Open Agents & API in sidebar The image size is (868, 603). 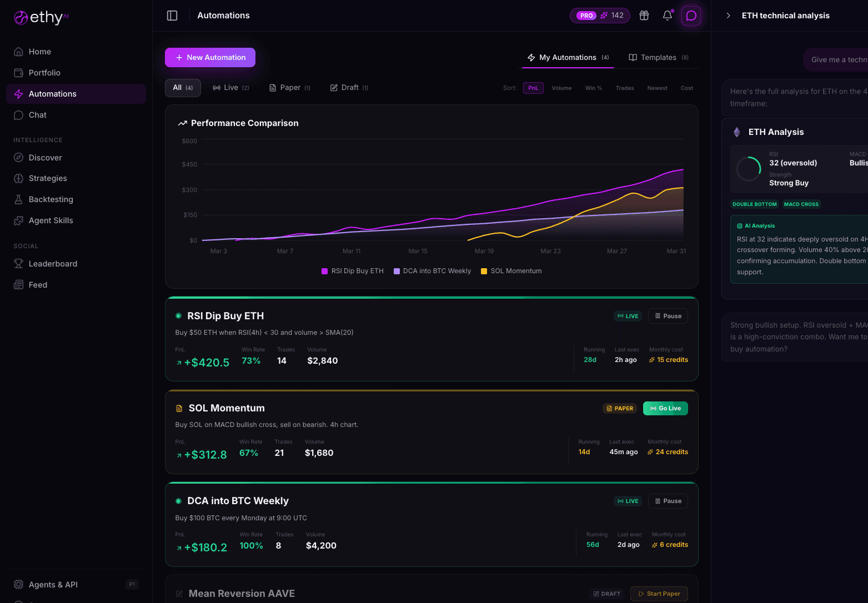[76, 585]
